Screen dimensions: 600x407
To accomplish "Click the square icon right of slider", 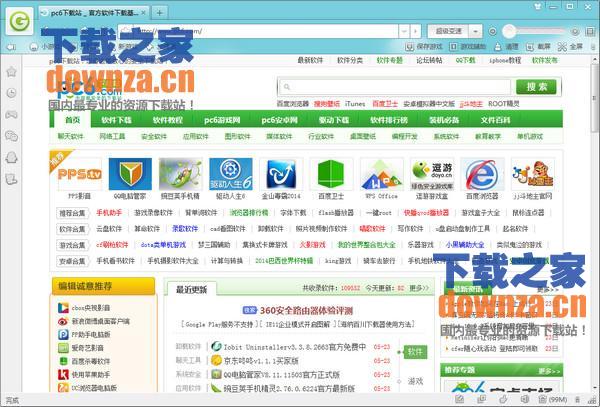I will [x=590, y=31].
